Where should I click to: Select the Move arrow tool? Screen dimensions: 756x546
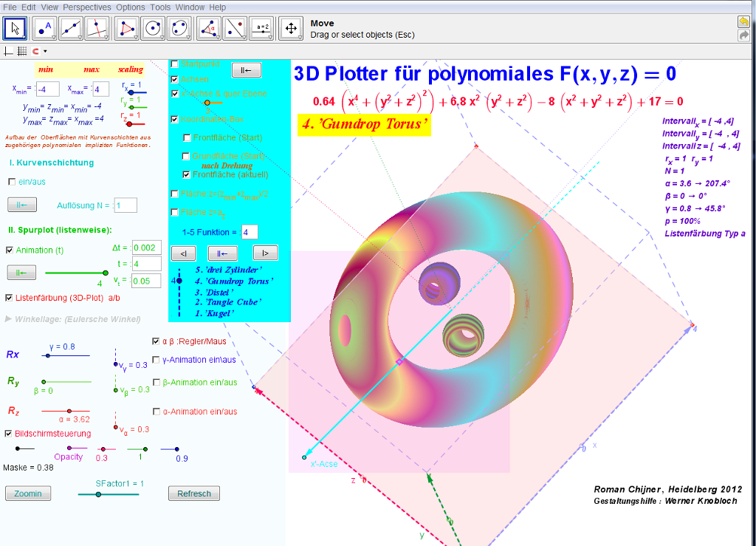(16, 28)
